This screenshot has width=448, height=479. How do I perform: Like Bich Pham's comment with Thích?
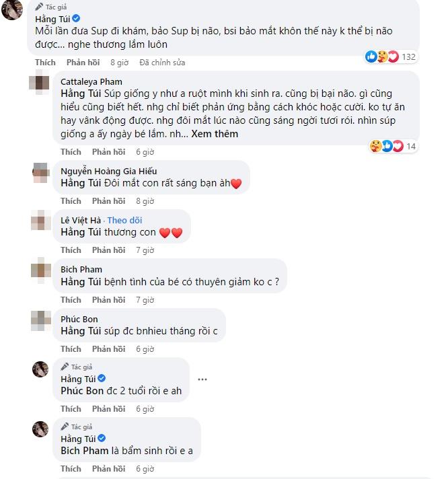[x=71, y=300]
